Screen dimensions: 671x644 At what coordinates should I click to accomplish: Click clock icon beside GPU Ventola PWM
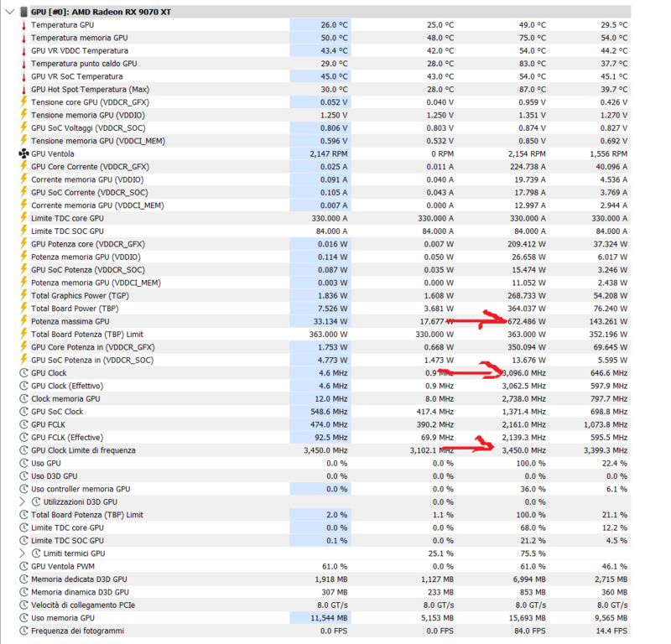[24, 566]
